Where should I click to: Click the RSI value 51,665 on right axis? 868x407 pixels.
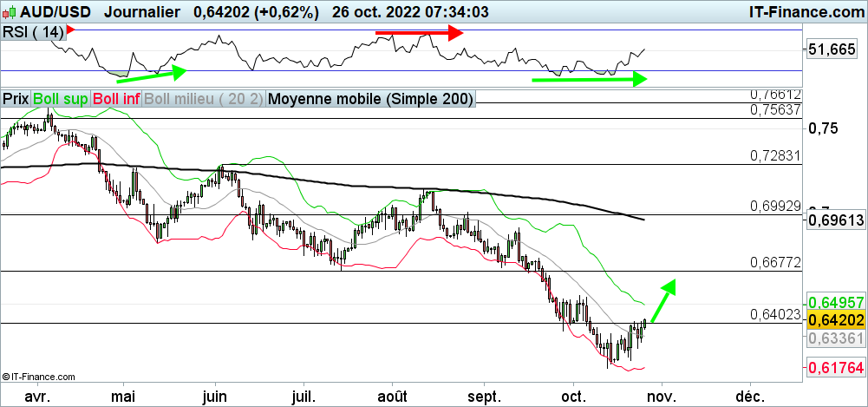tap(831, 51)
